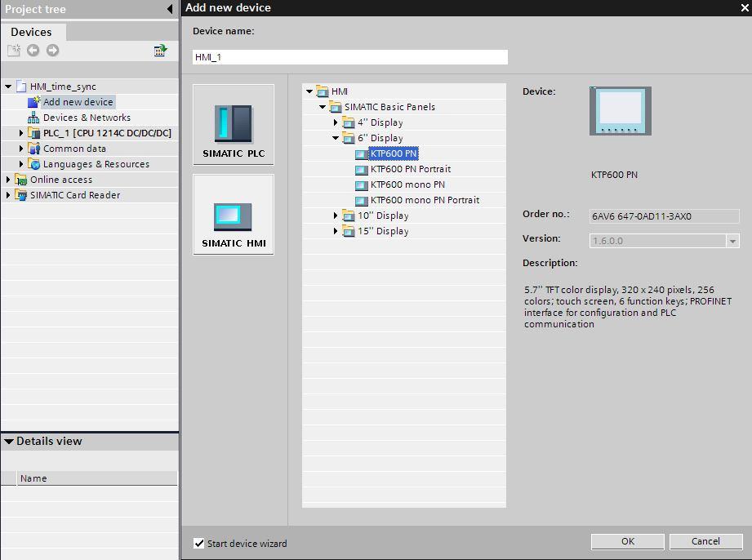The image size is (752, 560).
Task: Uncheck Start device wizard checkbox
Action: coord(198,543)
